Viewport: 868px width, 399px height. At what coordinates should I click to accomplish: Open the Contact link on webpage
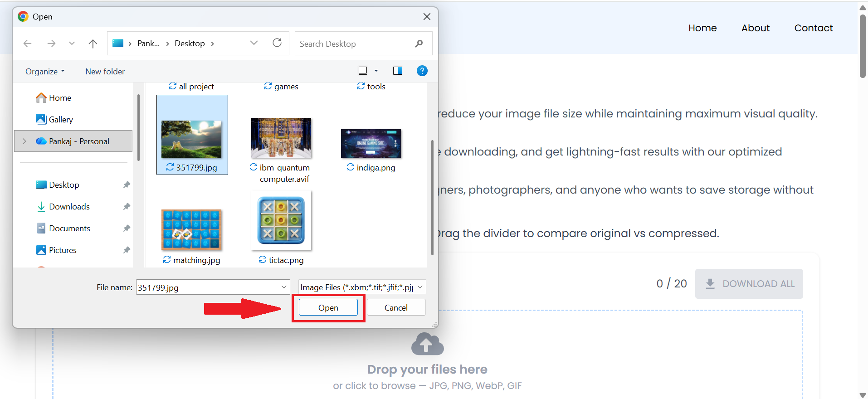(x=814, y=28)
